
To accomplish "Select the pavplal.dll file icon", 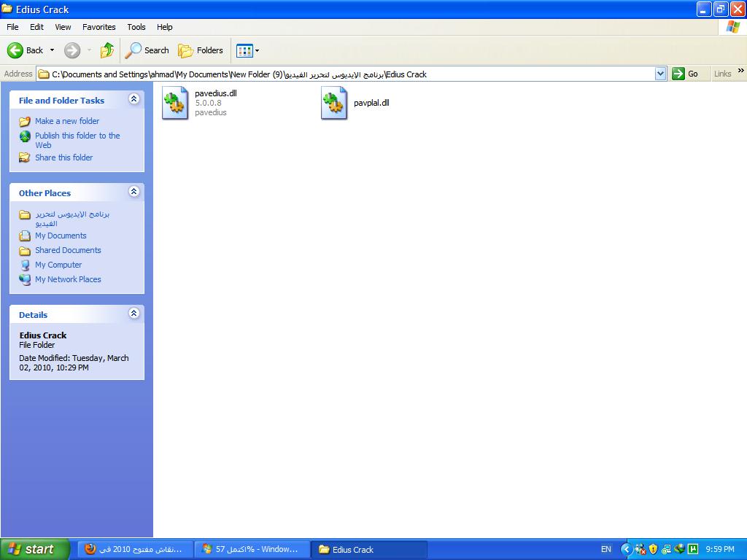I will [334, 103].
